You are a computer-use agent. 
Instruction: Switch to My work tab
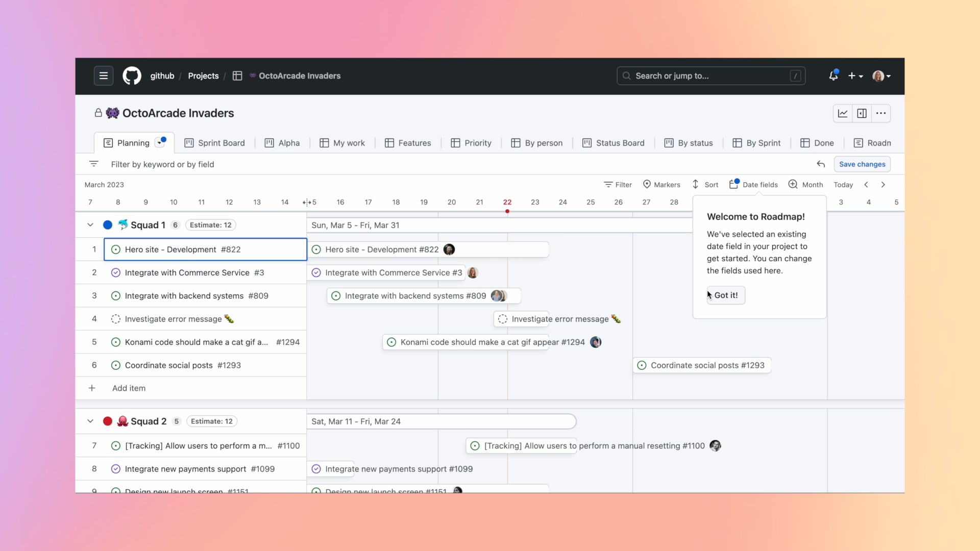point(342,143)
